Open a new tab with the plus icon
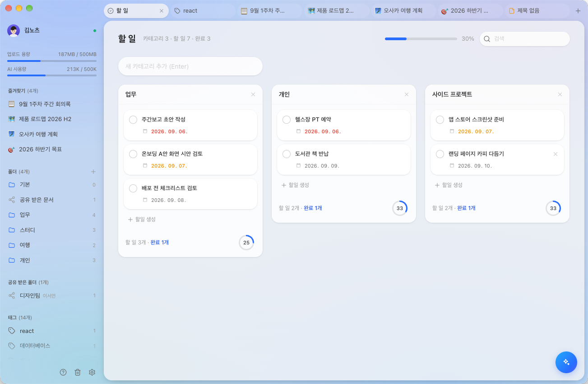The width and height of the screenshot is (588, 384). coord(578,11)
